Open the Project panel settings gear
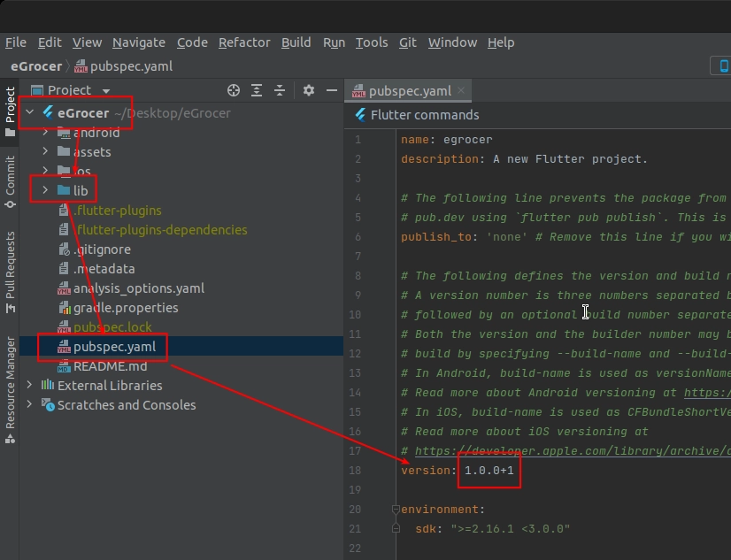The height and width of the screenshot is (560, 731). click(x=309, y=90)
